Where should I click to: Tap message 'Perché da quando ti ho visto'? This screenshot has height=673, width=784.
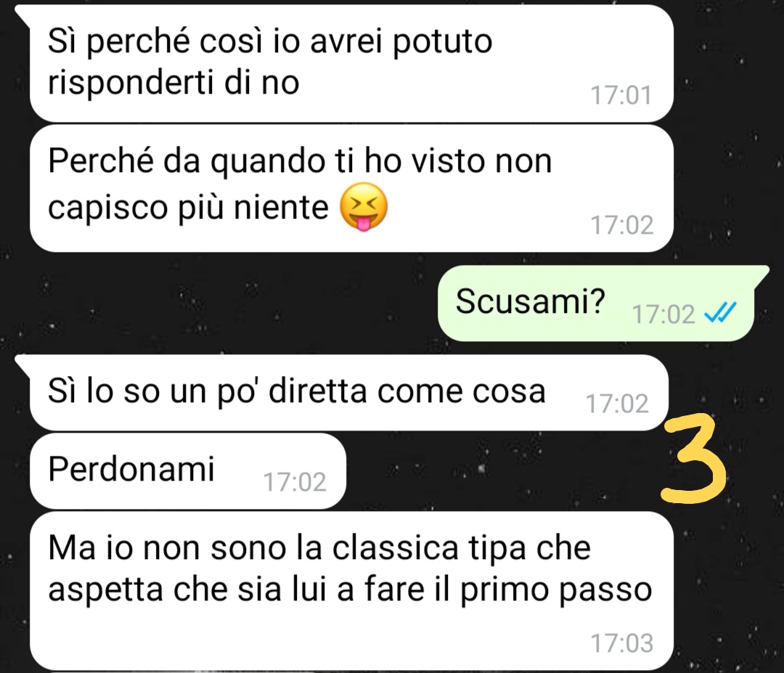point(351,188)
